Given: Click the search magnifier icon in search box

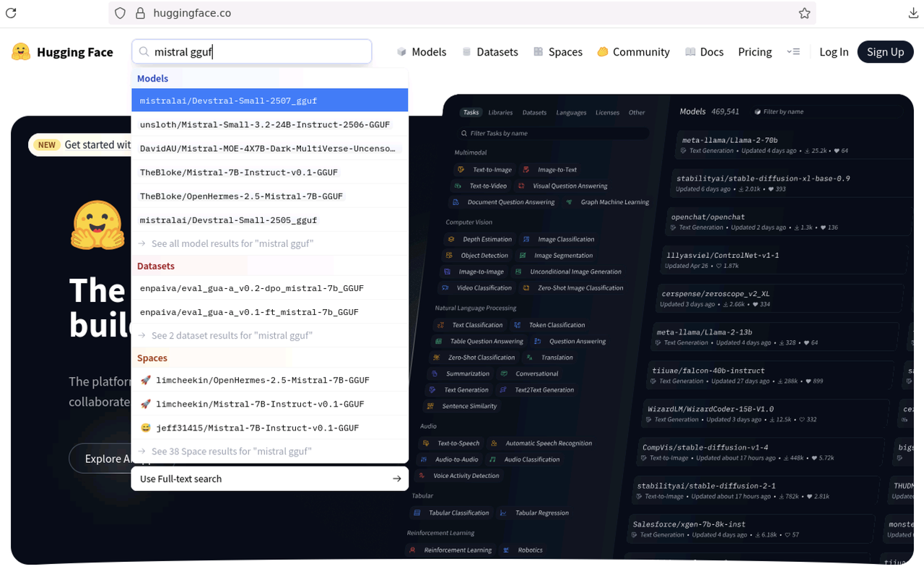Looking at the screenshot, I should pos(144,52).
